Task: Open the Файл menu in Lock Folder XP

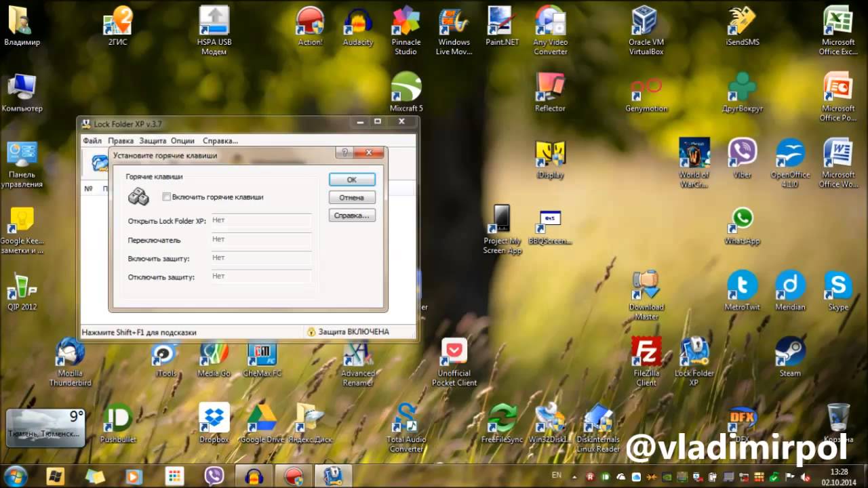Action: coord(92,141)
